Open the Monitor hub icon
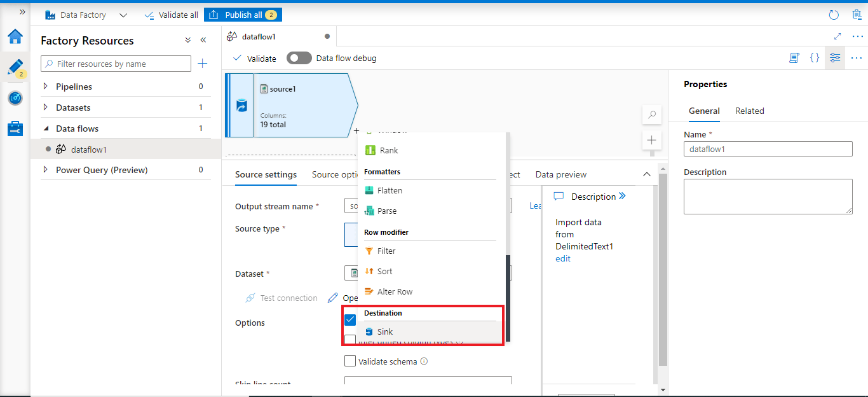Image resolution: width=868 pixels, height=397 pixels. coord(15,98)
